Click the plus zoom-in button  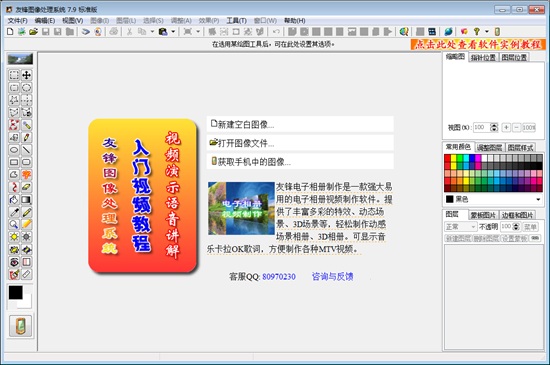coord(506,128)
